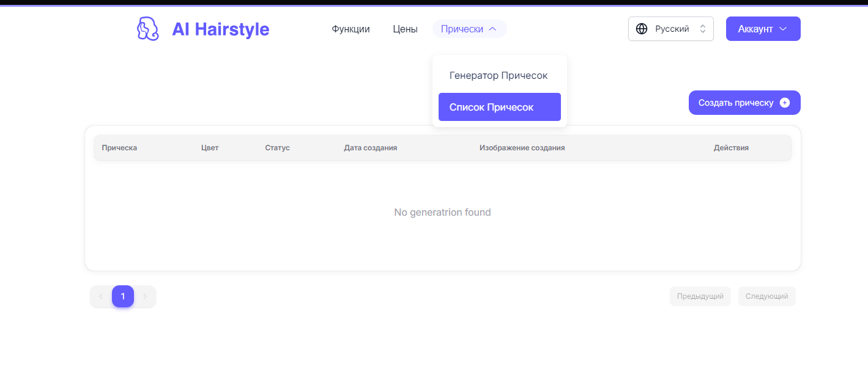Click the AI Hairstyle logo icon
Image resolution: width=868 pixels, height=369 pixels.
point(147,29)
